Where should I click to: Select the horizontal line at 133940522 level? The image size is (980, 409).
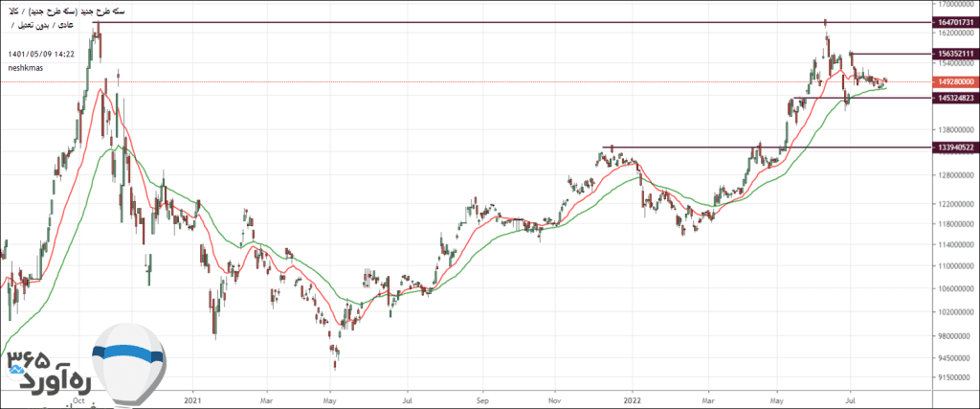coord(768,147)
